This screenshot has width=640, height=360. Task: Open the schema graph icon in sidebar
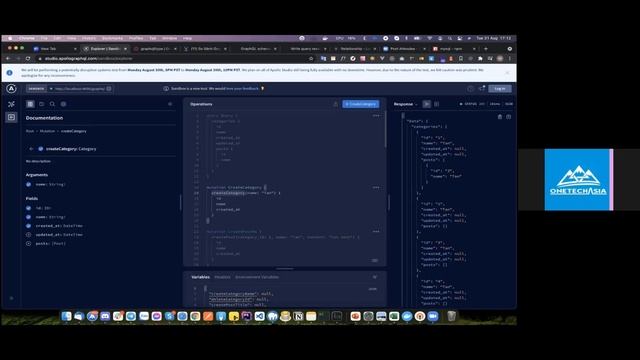click(11, 104)
